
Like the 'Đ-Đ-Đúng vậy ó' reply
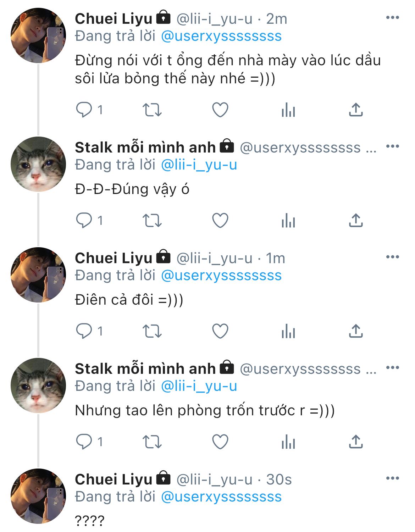click(220, 221)
